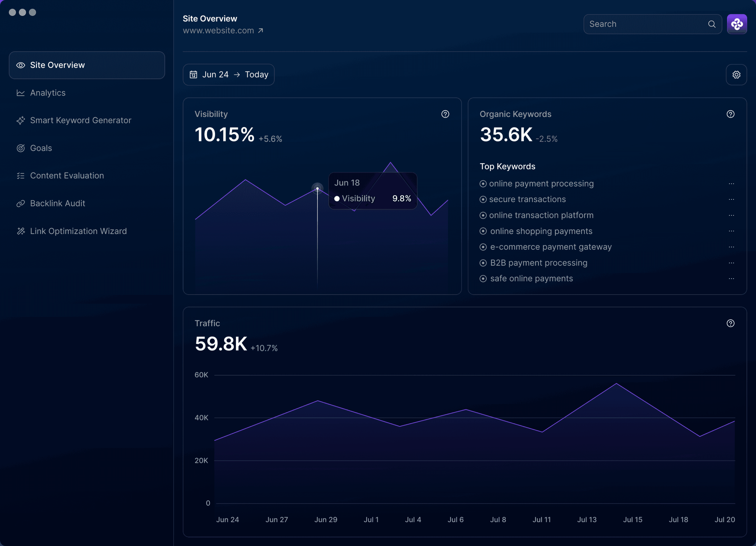Image resolution: width=756 pixels, height=546 pixels.
Task: Show help for Traffic card
Action: tap(730, 323)
